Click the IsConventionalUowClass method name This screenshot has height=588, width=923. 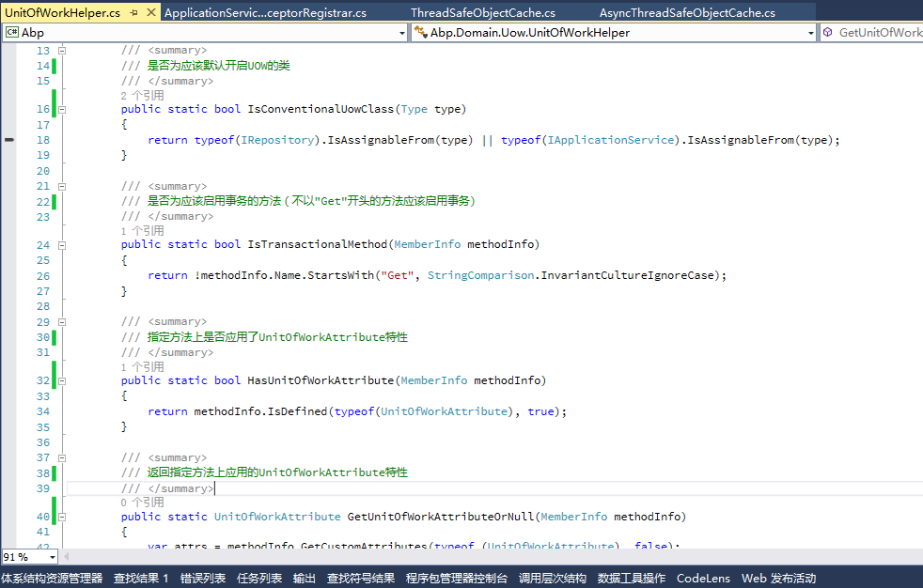(321, 109)
